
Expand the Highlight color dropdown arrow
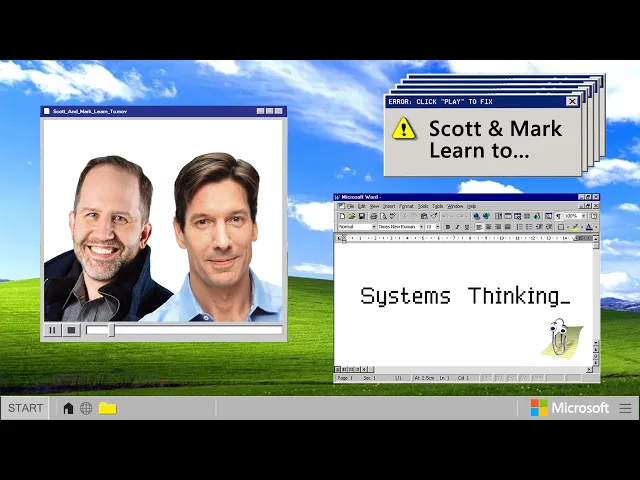point(582,227)
